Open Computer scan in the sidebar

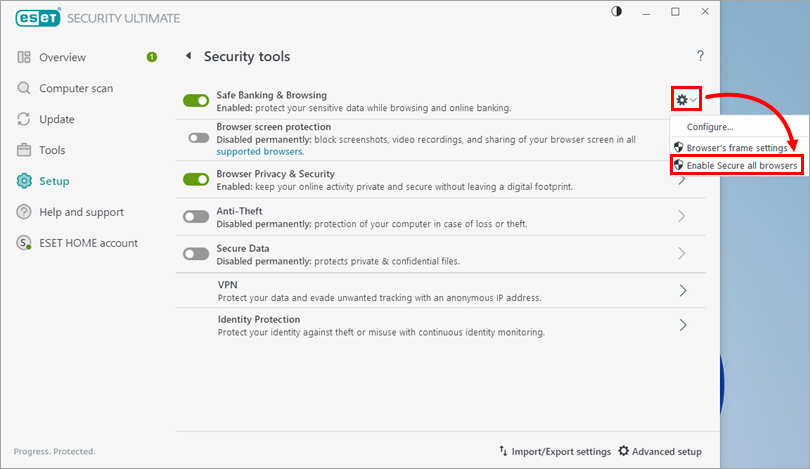click(76, 88)
